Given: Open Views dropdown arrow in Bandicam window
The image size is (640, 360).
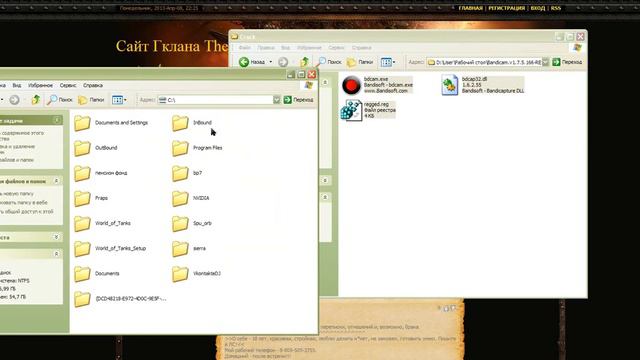Looking at the screenshot, I should [x=394, y=62].
